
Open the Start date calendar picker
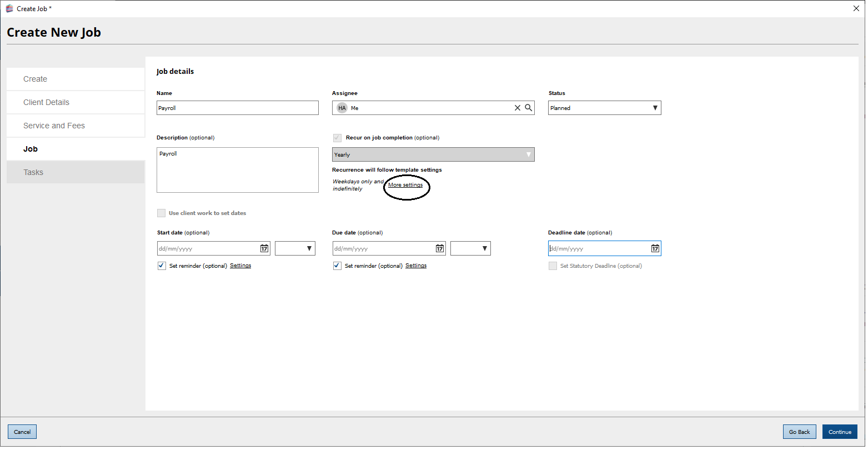[264, 249]
